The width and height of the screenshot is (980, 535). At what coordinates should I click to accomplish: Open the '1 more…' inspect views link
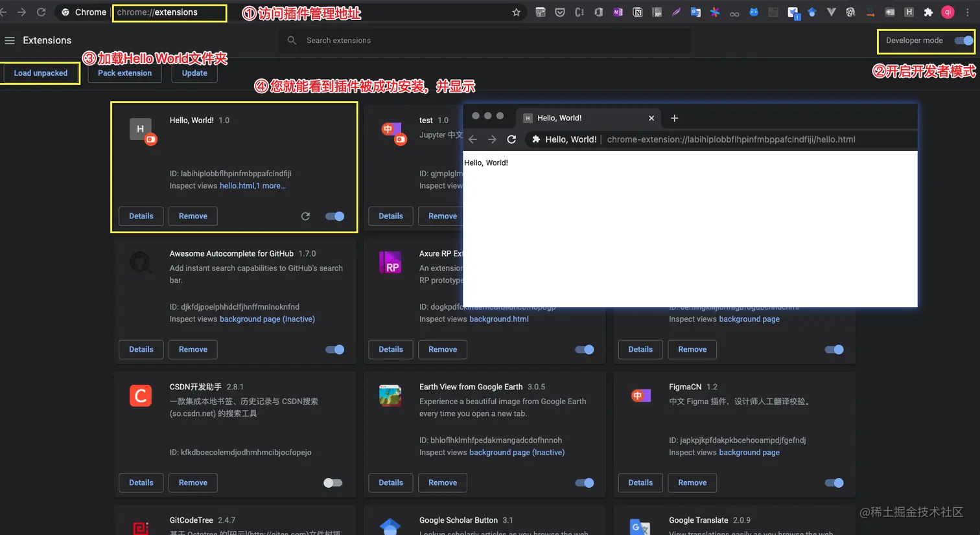pos(271,186)
